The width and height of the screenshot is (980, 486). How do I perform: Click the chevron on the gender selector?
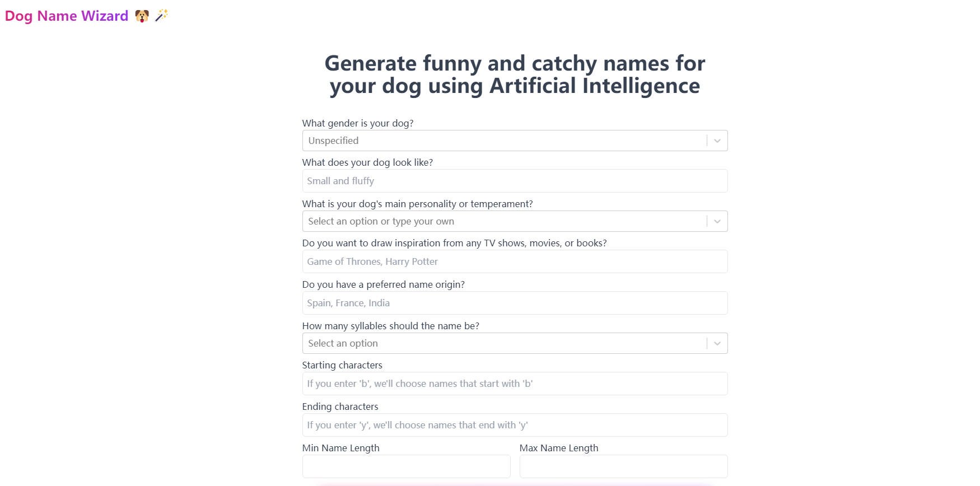click(716, 141)
